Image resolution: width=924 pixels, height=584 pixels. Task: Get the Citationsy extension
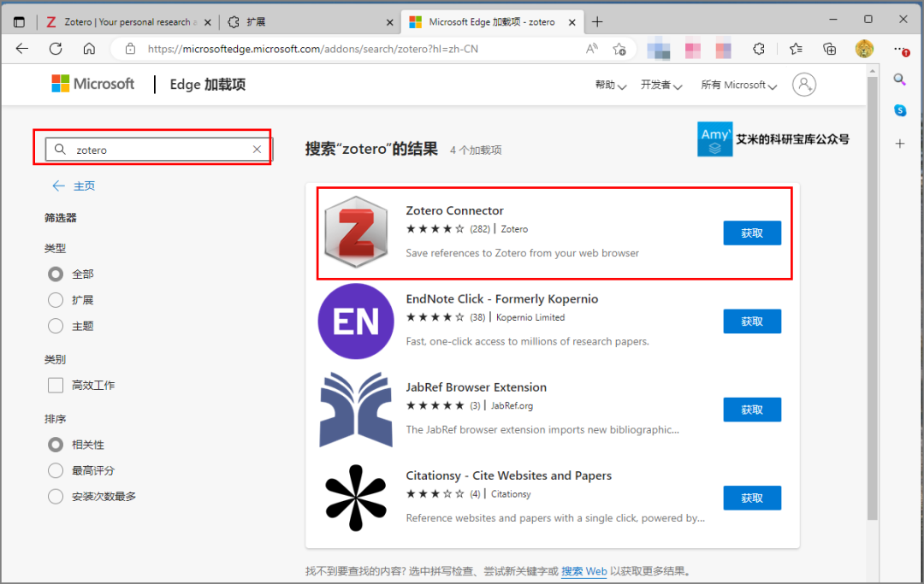point(752,498)
